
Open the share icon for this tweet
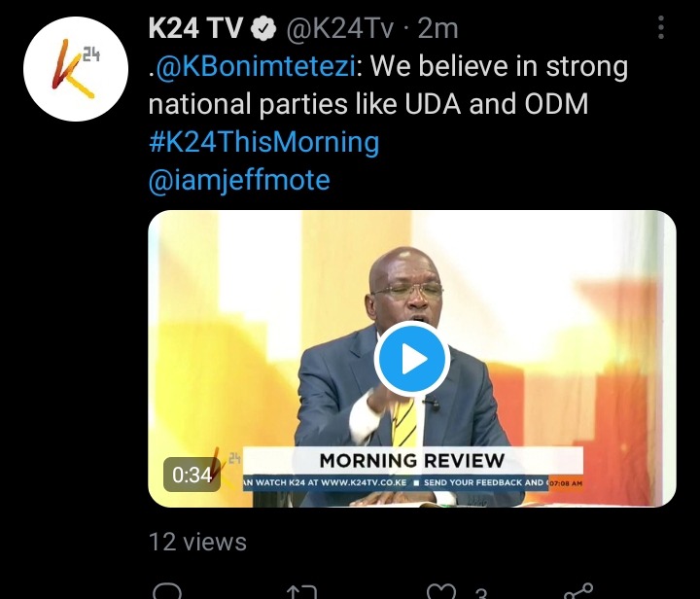578,591
